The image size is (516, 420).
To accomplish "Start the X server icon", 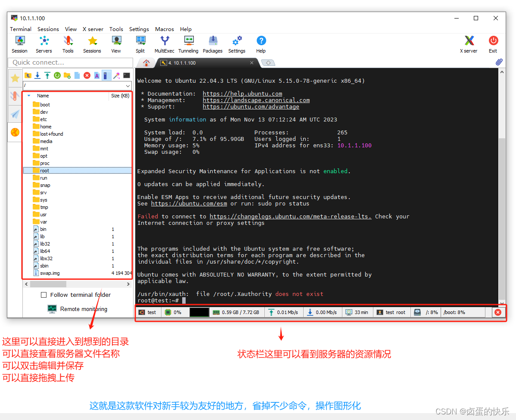I will pos(469,44).
